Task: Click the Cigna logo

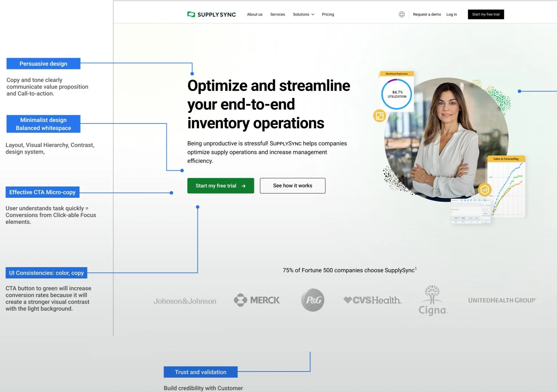Action: [433, 300]
